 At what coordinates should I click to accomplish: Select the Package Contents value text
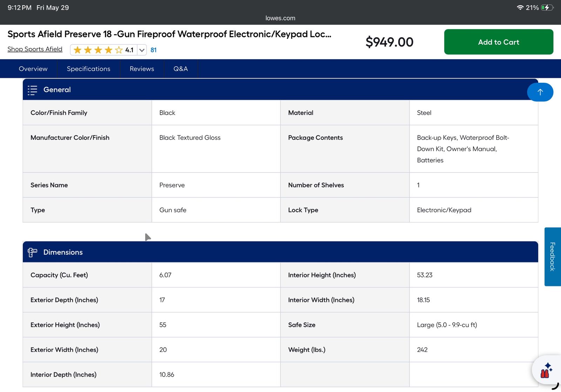tap(463, 149)
